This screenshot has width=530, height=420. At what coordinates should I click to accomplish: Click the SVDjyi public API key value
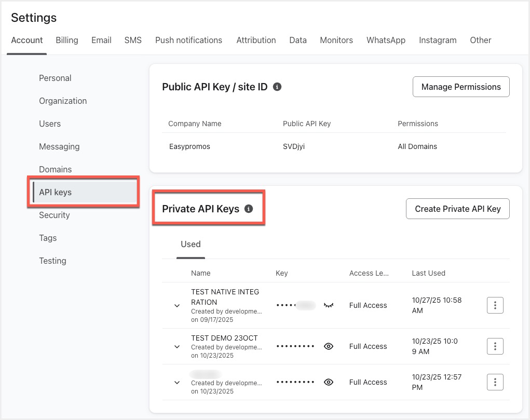(294, 146)
